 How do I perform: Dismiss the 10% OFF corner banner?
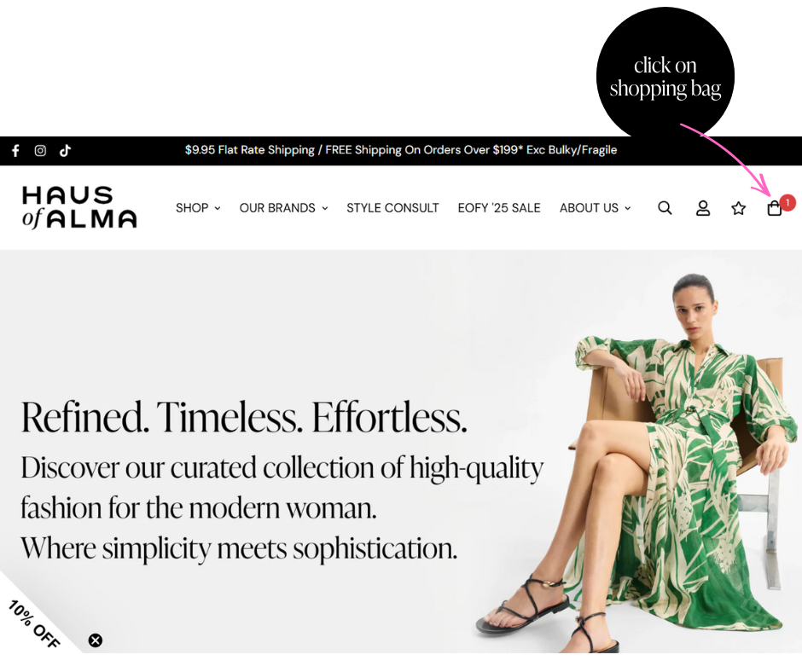click(96, 640)
